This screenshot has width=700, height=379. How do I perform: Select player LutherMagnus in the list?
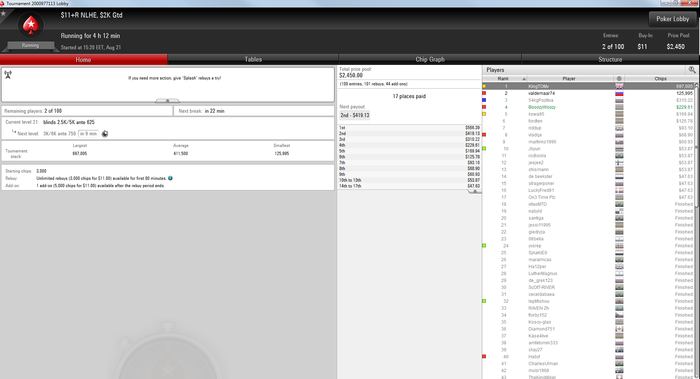[x=588, y=273]
